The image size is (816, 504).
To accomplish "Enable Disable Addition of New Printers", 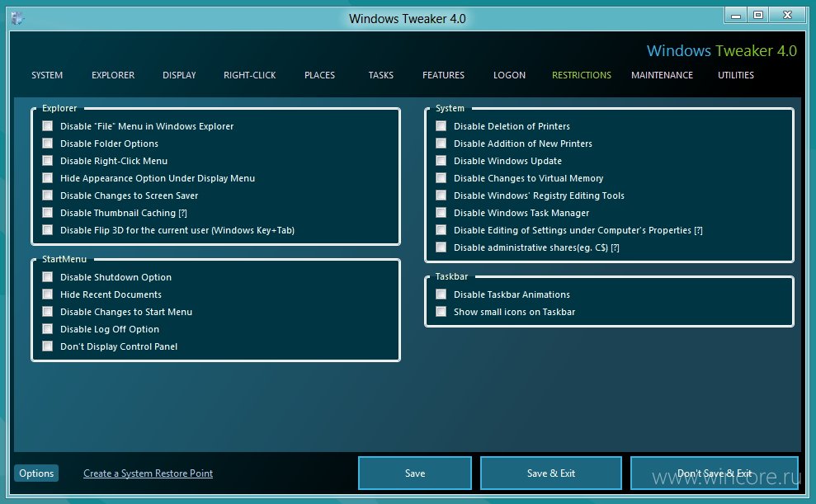I will pos(441,143).
